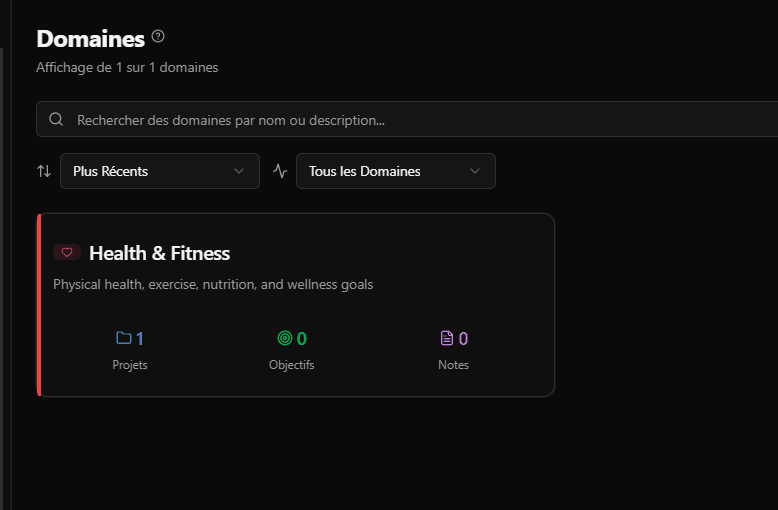Click the blue folder Projets icon

(123, 338)
